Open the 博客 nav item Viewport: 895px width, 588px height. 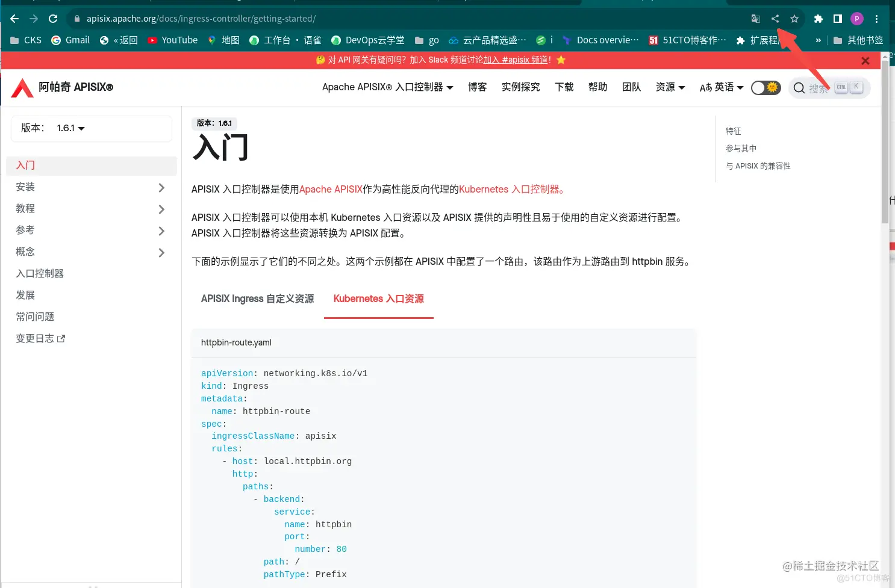477,87
